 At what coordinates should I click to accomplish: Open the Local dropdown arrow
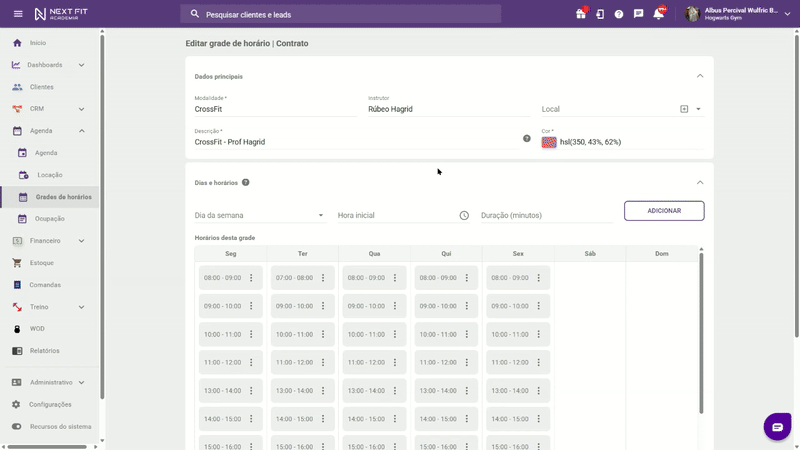[698, 109]
